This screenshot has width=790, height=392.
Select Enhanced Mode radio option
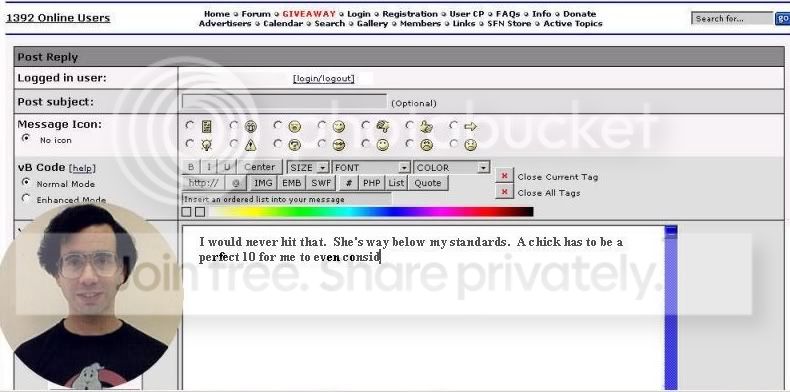[x=26, y=198]
